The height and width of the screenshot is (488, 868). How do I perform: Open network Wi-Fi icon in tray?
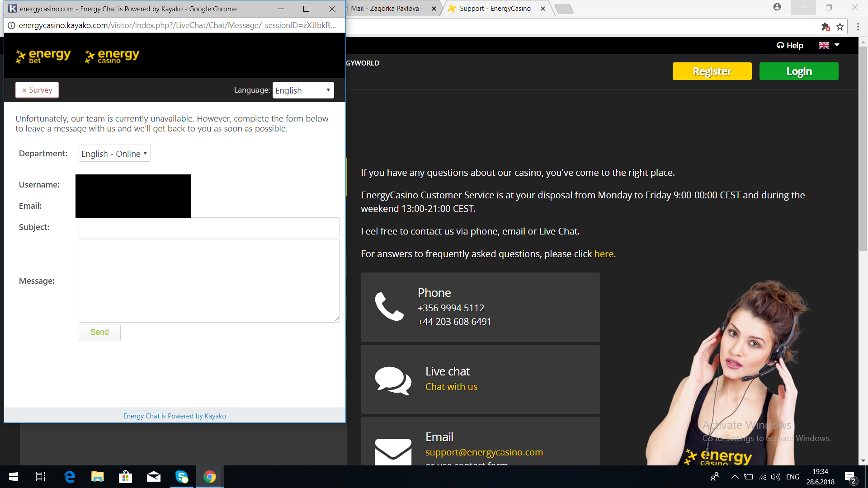(763, 477)
